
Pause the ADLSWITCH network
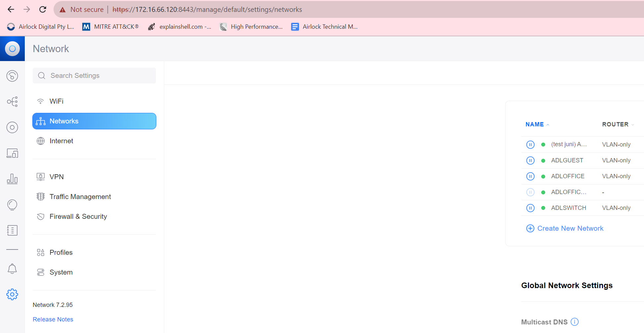tap(530, 208)
